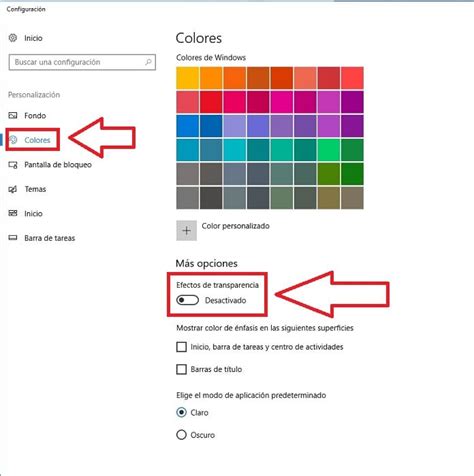Focus the Buscar una configuración field
The image size is (474, 476).
click(82, 62)
